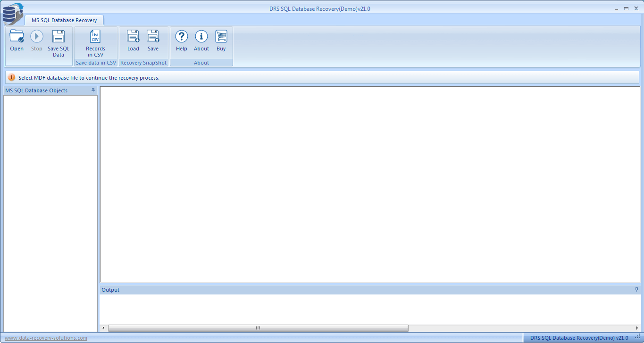Click the Recovery SnapShot group label

(x=143, y=62)
